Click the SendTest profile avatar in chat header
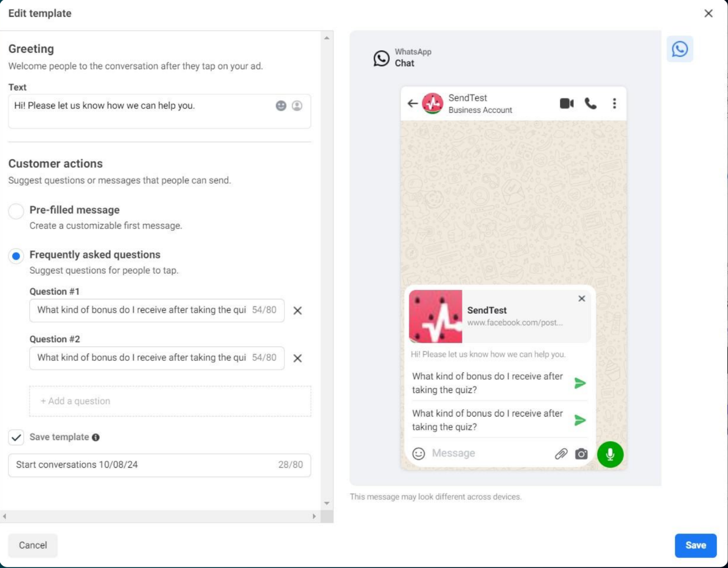728x568 pixels. click(433, 103)
